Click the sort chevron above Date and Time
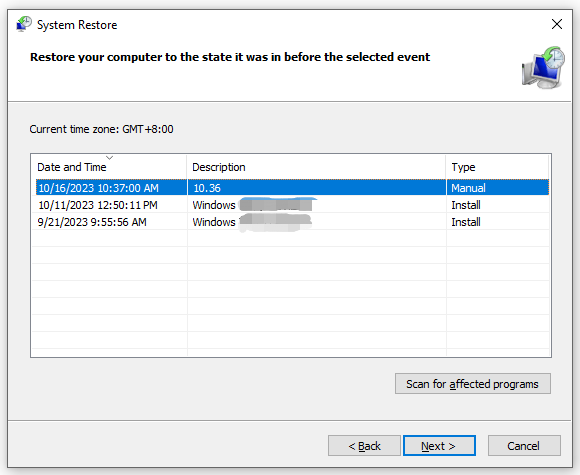Screen dimensions: 580x475 tap(109, 158)
